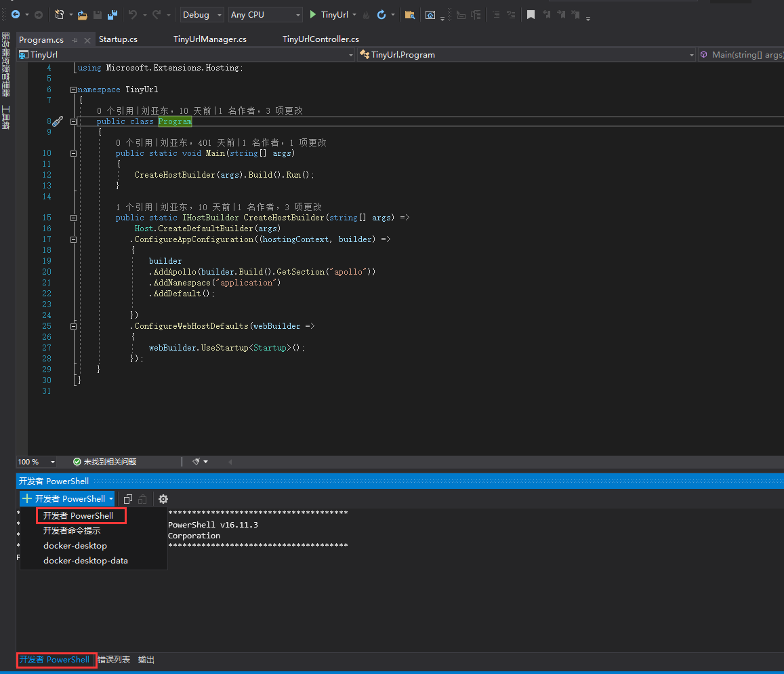
Task: Click the Redo arrow icon
Action: (x=157, y=14)
